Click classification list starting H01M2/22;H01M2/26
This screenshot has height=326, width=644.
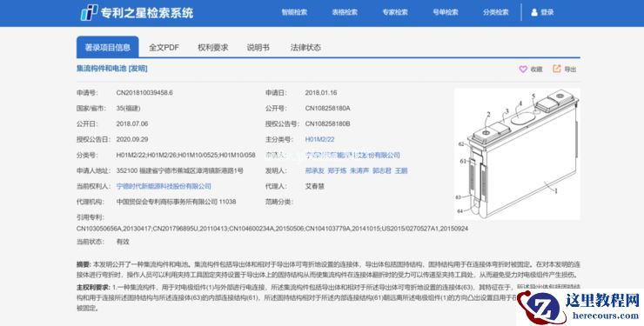pos(185,155)
